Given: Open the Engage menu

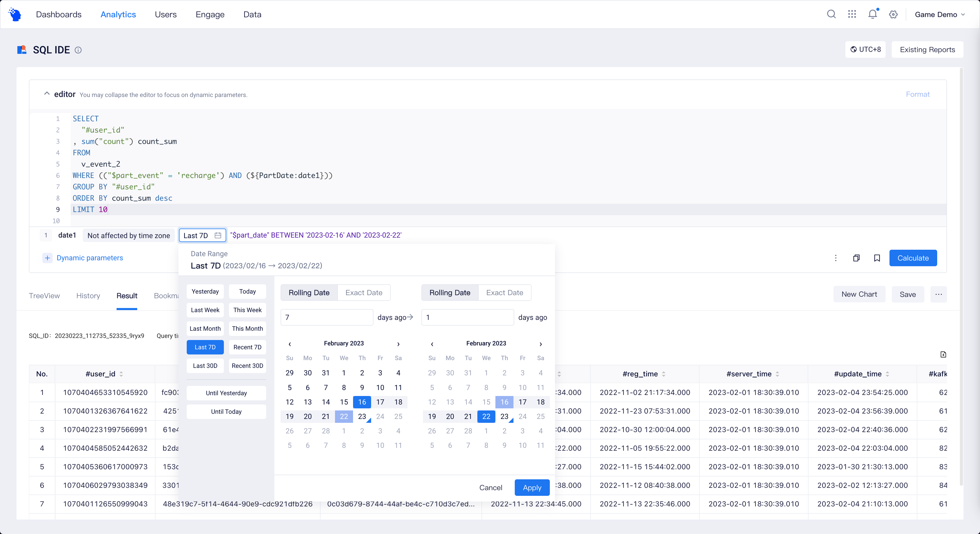Looking at the screenshot, I should point(210,14).
